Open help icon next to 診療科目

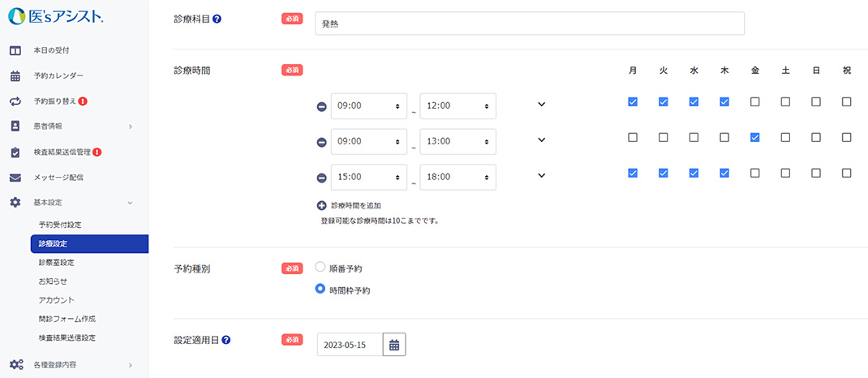(x=217, y=19)
